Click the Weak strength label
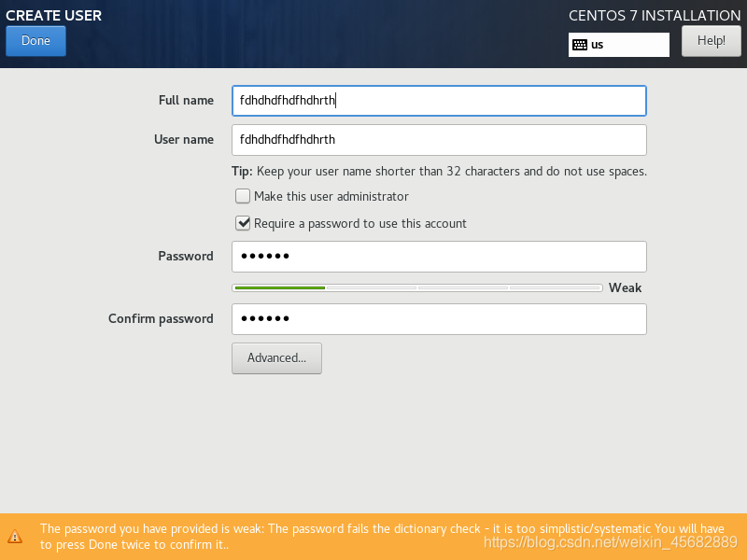The height and width of the screenshot is (560, 747). [x=625, y=288]
